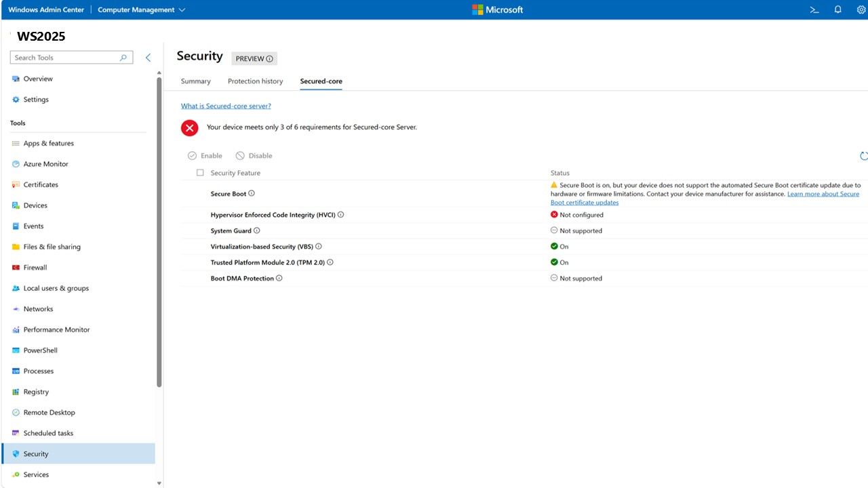Image resolution: width=868 pixels, height=488 pixels.
Task: Show info for Secure Boot feature
Action: click(252, 193)
